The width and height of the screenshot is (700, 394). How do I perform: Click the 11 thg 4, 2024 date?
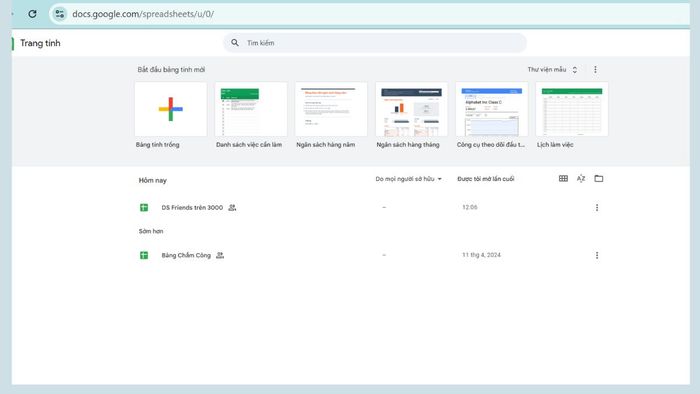coord(481,255)
